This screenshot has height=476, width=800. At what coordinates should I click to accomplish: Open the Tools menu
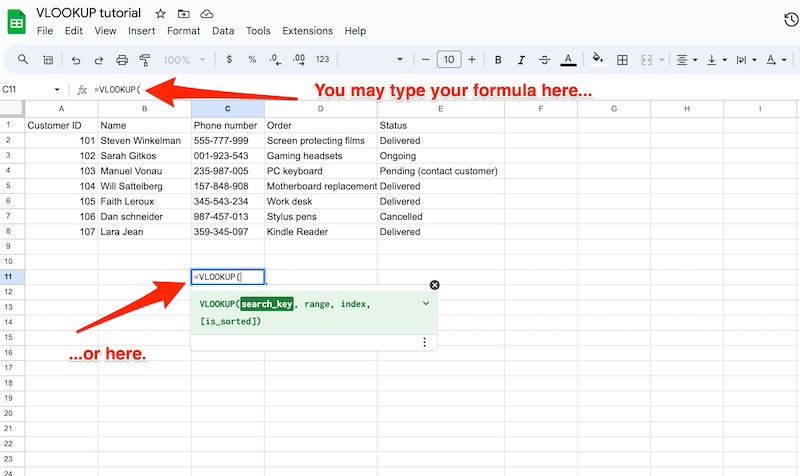258,31
